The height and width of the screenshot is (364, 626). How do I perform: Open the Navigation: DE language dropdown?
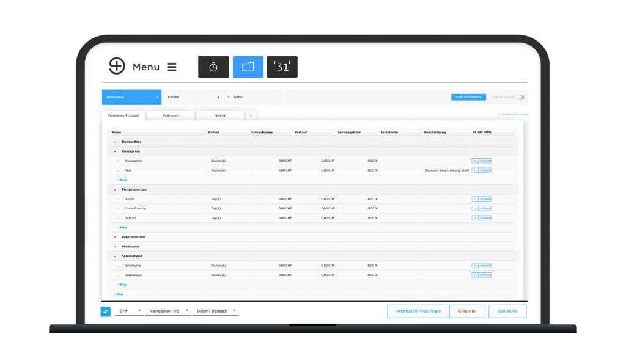pyautogui.click(x=168, y=311)
